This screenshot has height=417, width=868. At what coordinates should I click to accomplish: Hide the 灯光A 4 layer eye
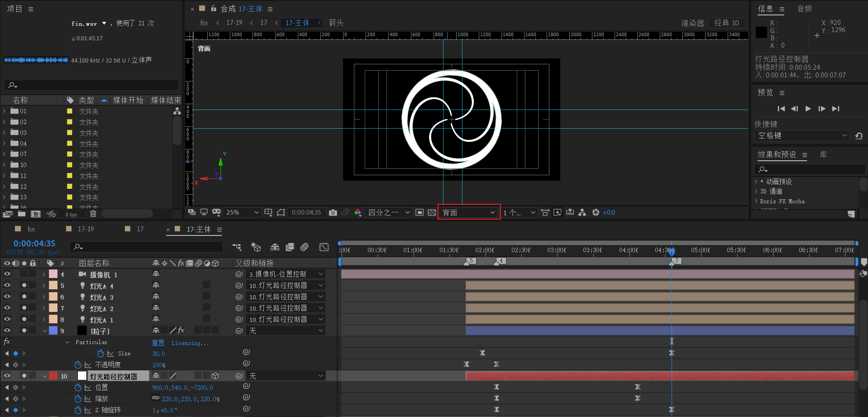point(7,285)
